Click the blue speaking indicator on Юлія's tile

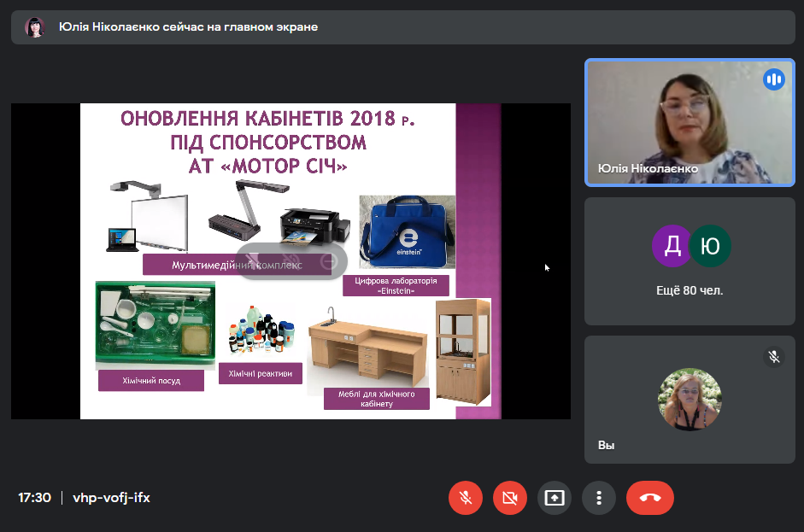tap(774, 79)
